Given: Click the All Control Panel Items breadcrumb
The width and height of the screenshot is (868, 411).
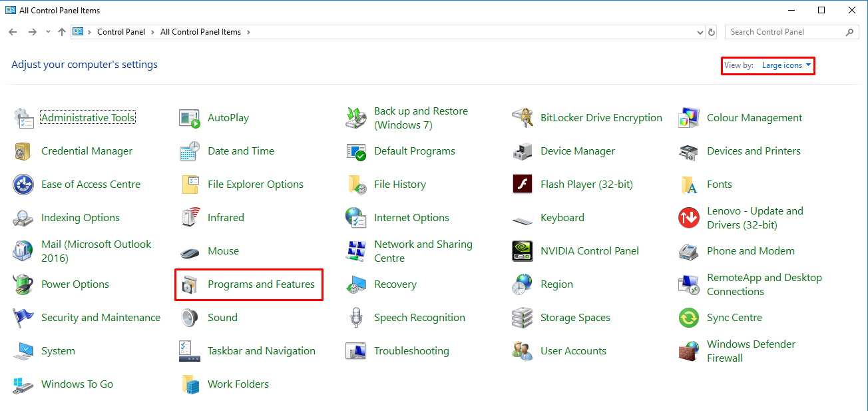Looking at the screenshot, I should (x=200, y=32).
